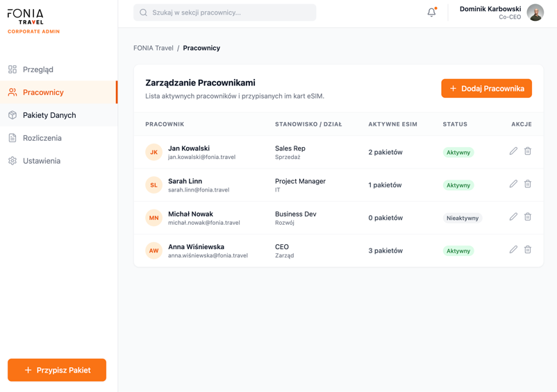Image resolution: width=557 pixels, height=392 pixels.
Task: Delete Jan Kowalski using trash icon
Action: [528, 151]
